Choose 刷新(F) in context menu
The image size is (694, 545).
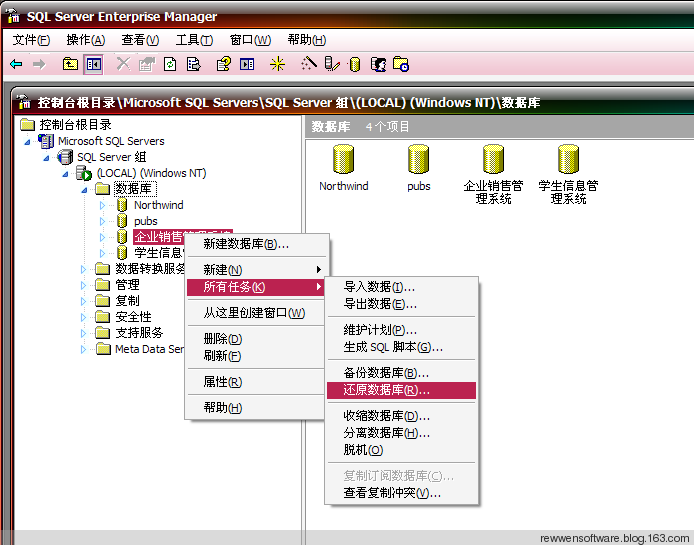256,356
